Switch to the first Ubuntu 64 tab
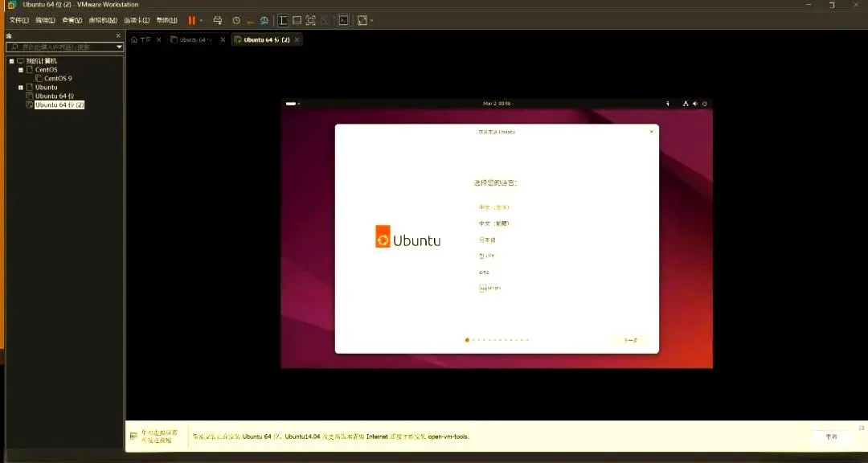Screen dimensions: 868x463 191,40
